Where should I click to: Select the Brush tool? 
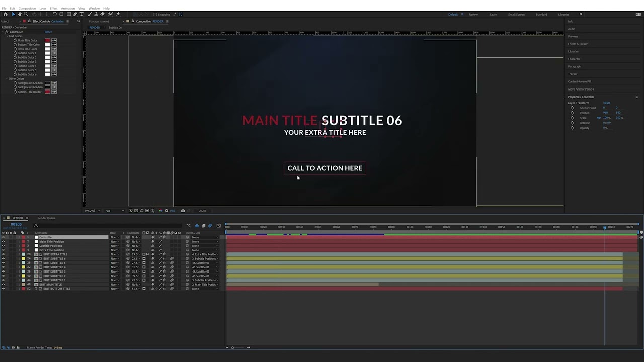coord(90,14)
